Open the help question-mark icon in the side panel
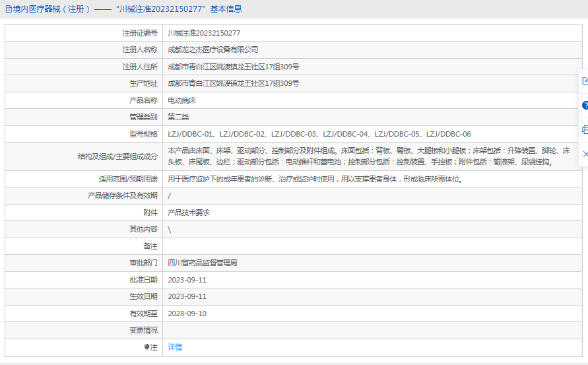 (585, 106)
